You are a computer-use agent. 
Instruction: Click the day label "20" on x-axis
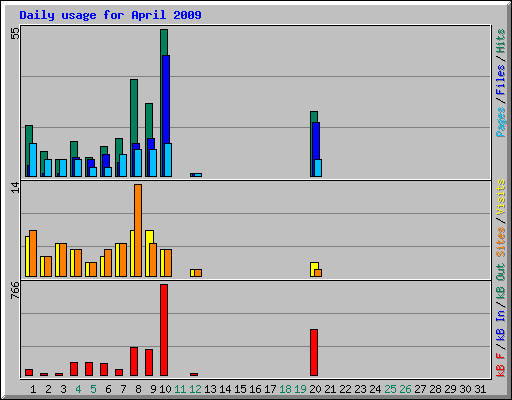(315, 389)
